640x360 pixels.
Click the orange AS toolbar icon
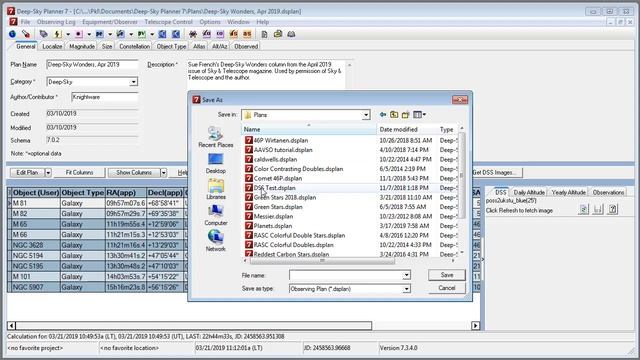pyautogui.click(x=247, y=34)
